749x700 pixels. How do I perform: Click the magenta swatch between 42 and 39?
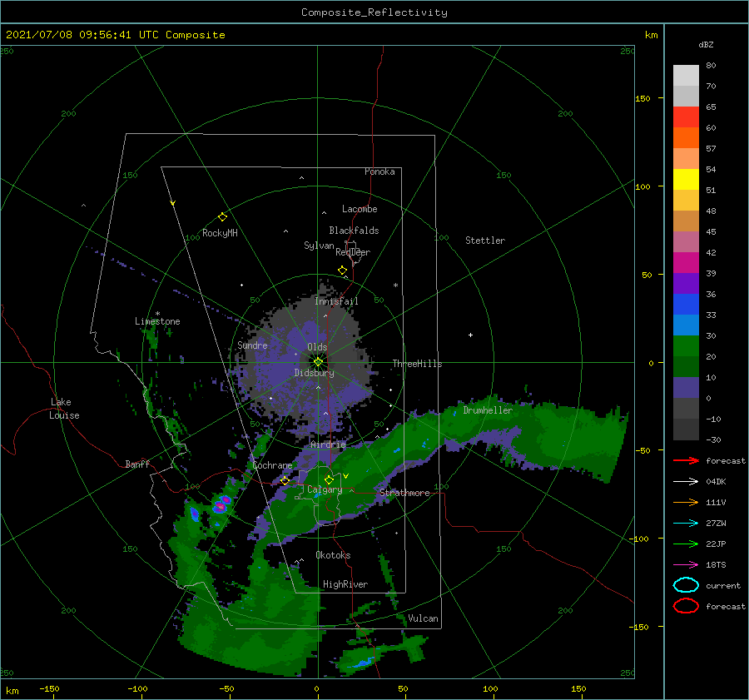point(686,262)
